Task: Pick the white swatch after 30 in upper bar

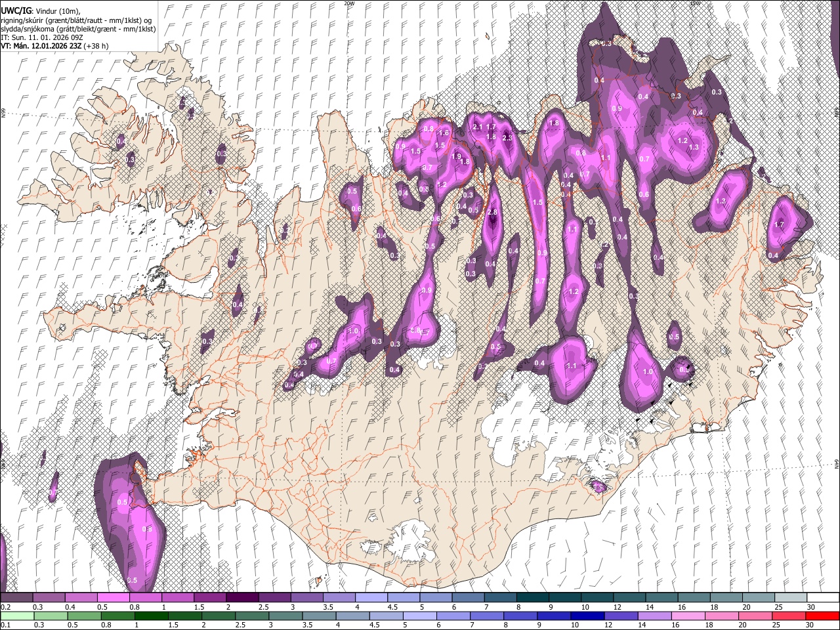Action: click(x=822, y=598)
